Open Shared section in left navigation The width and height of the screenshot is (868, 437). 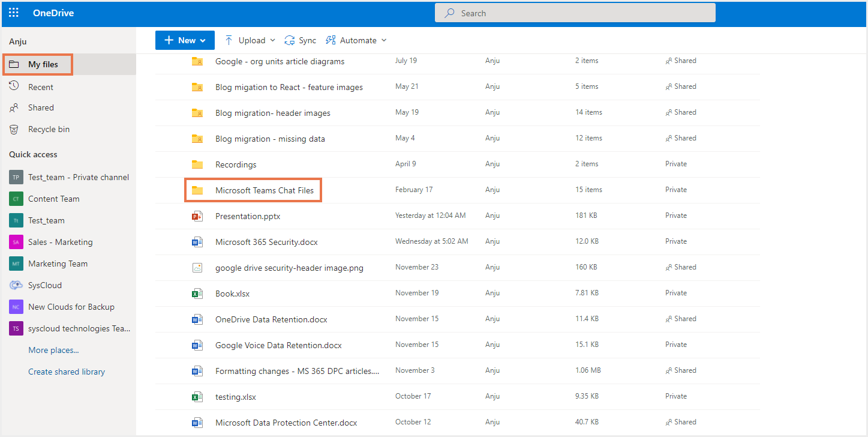pos(41,108)
